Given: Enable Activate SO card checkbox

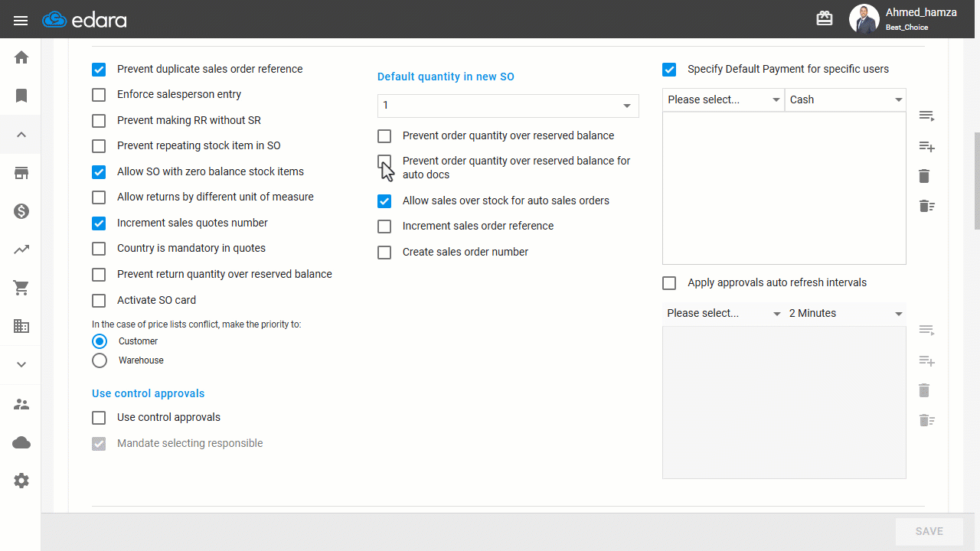Looking at the screenshot, I should pos(99,301).
